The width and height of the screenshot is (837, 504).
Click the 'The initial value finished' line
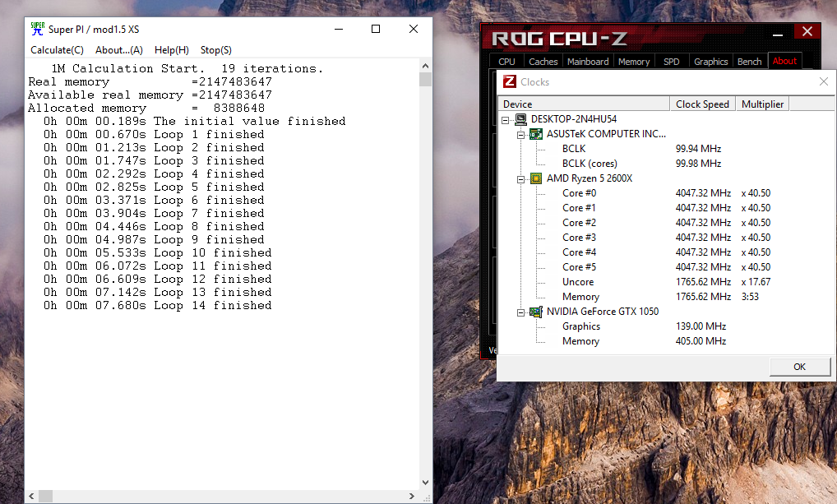(x=194, y=121)
